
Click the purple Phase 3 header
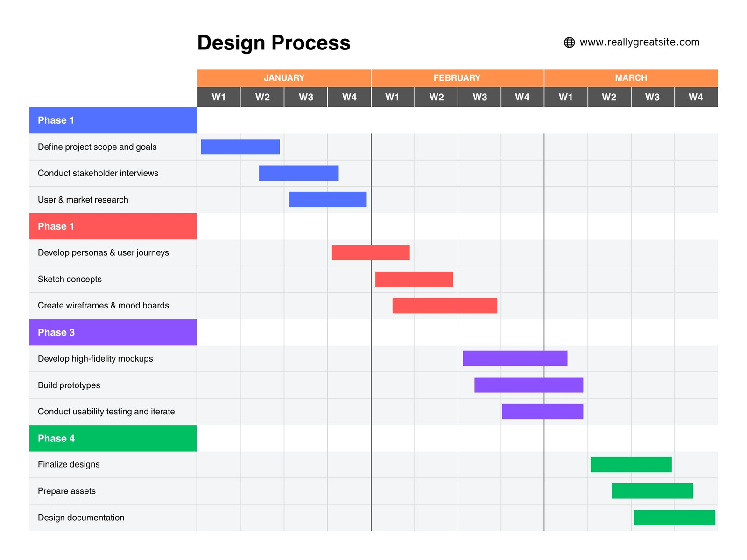tap(113, 332)
